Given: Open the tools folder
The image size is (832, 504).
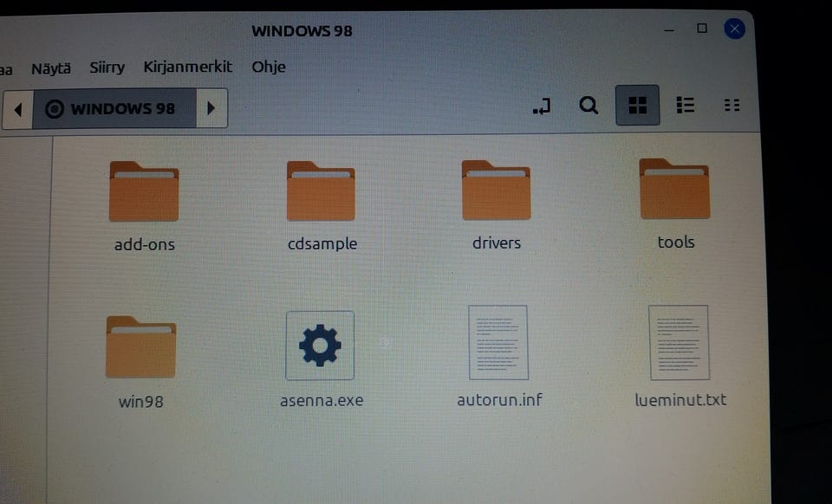Looking at the screenshot, I should point(674,188).
